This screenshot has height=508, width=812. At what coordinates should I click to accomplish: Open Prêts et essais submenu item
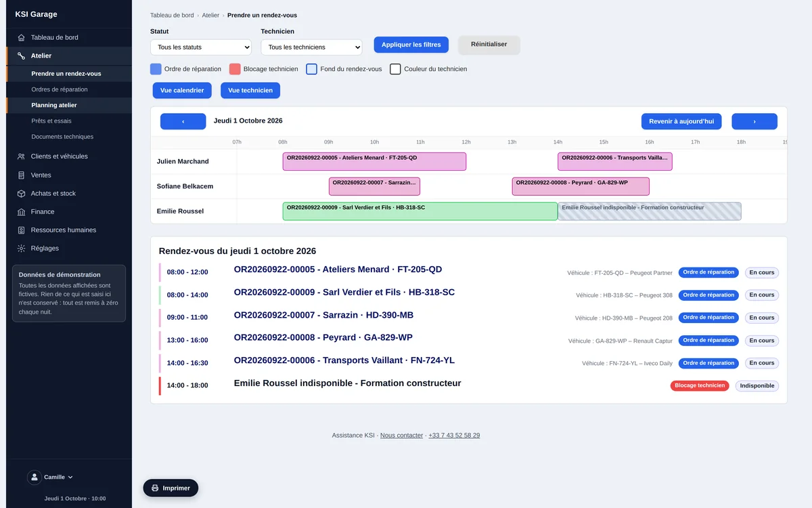pos(51,121)
